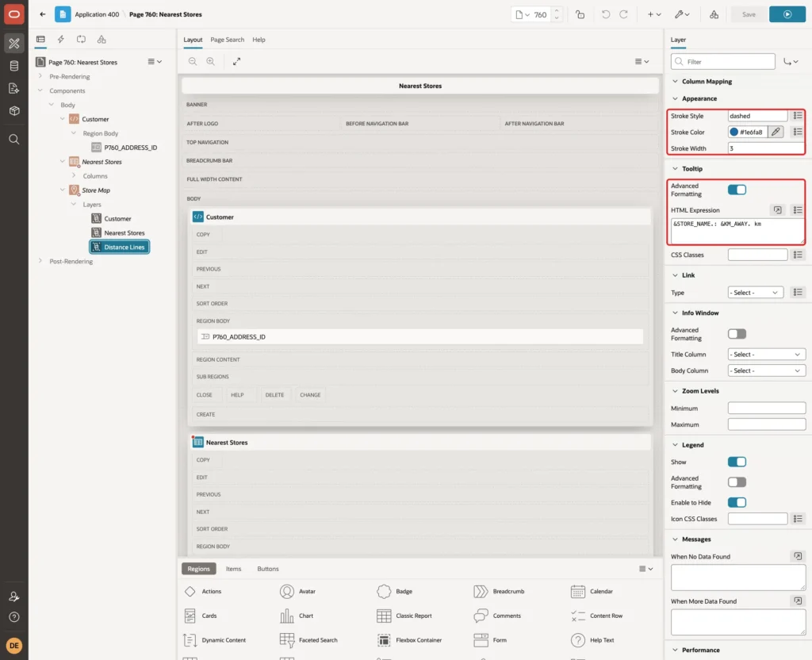Expand the Pre-Rendering tree node
Screen dimensions: 812x660
point(40,76)
